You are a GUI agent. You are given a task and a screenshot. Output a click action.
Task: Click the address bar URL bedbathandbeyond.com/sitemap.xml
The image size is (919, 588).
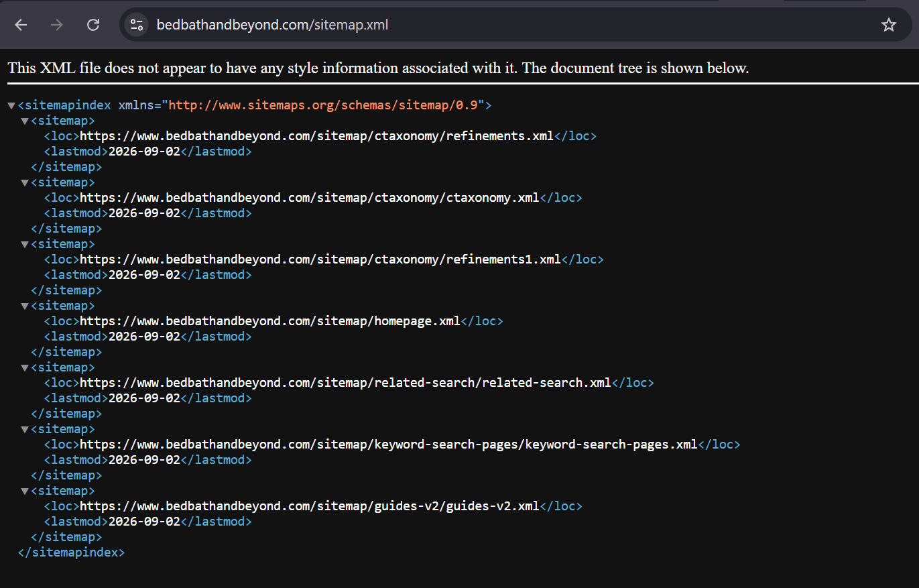(272, 25)
